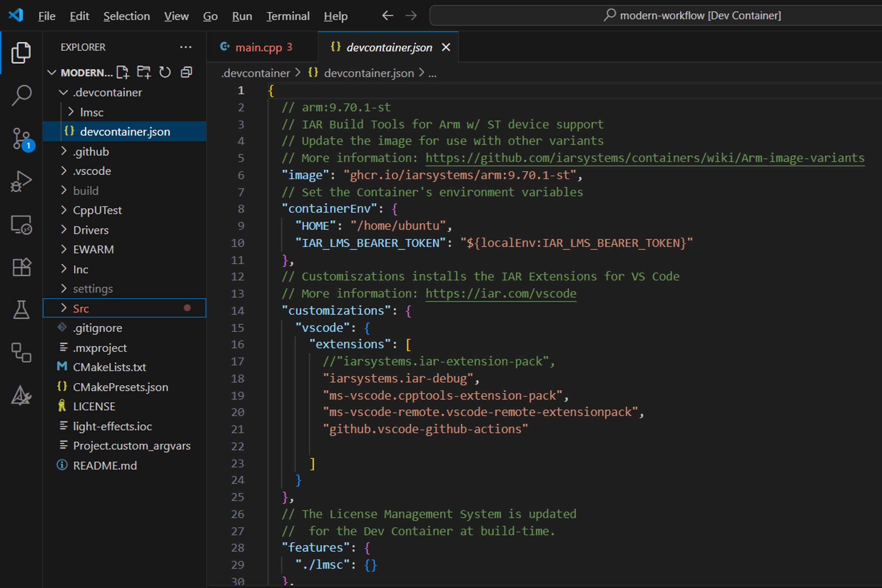The image size is (882, 588).
Task: Open the Terminal menu
Action: 288,16
